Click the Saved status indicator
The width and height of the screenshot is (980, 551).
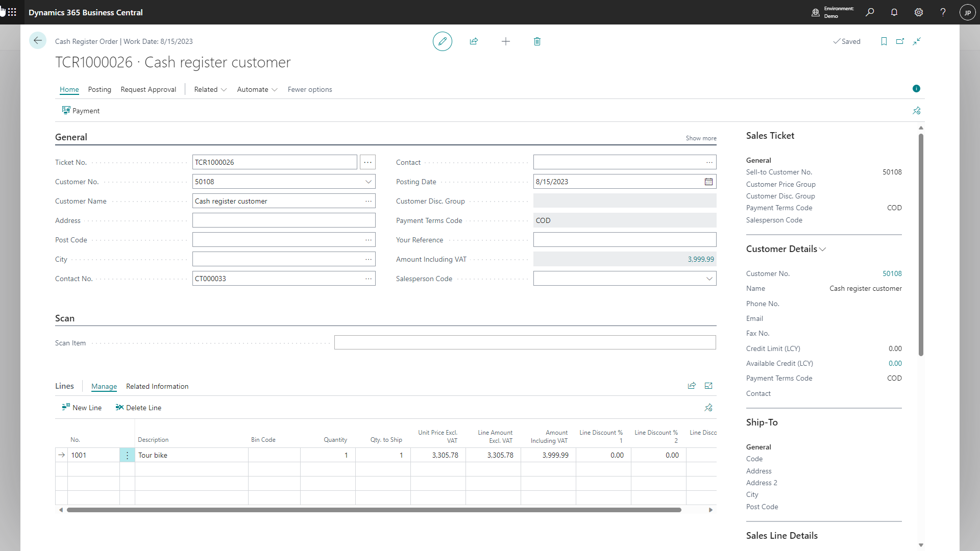(x=847, y=41)
